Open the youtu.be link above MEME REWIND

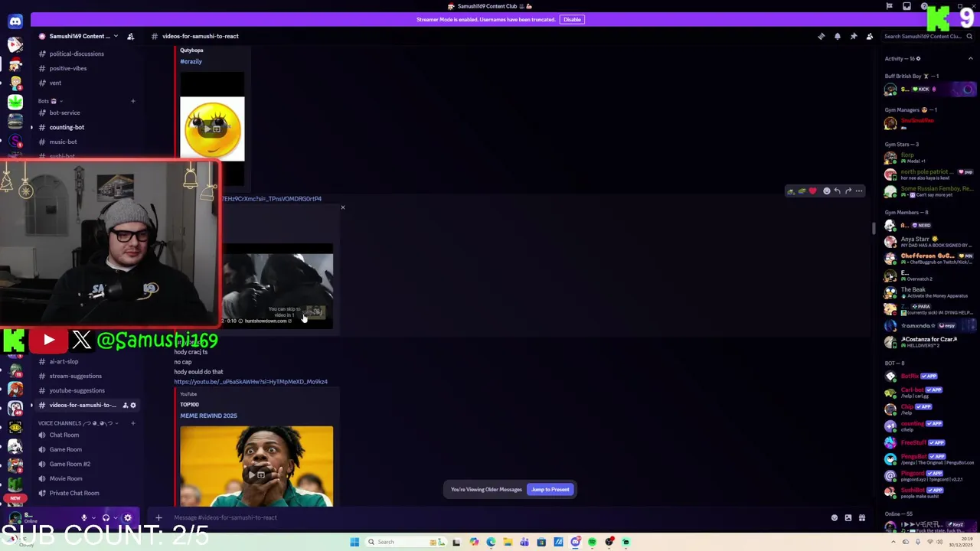tap(250, 382)
